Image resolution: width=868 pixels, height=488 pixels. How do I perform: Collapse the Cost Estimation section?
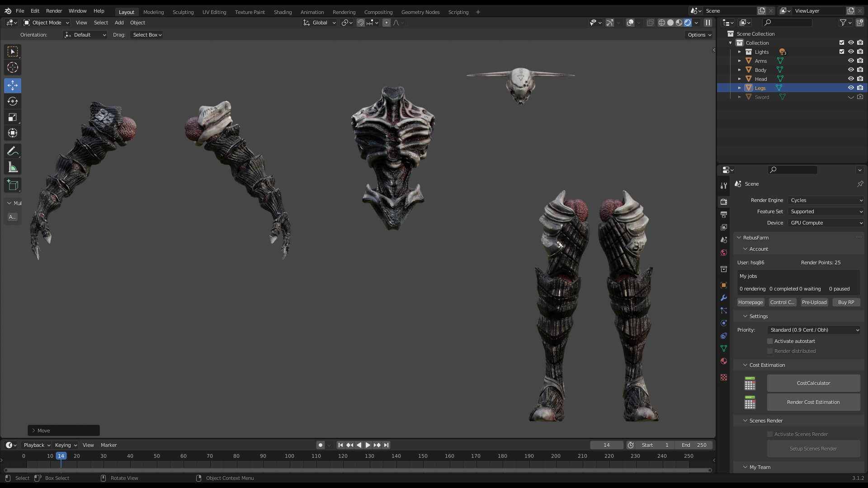(745, 365)
